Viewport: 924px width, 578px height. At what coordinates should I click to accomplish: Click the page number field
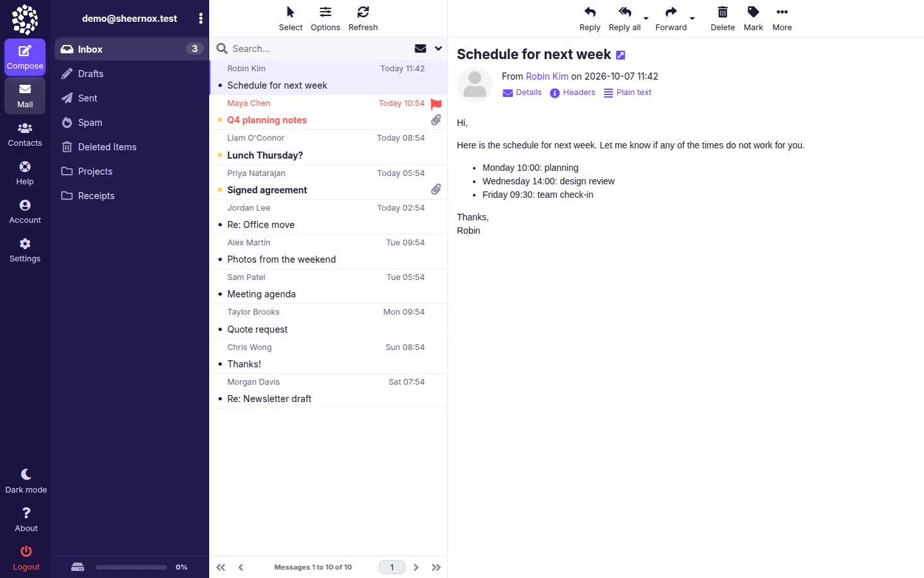click(392, 567)
